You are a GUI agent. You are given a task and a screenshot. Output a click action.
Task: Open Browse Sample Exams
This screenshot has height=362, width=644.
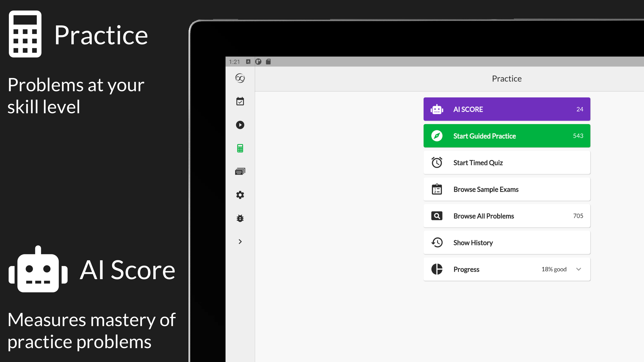coord(507,189)
